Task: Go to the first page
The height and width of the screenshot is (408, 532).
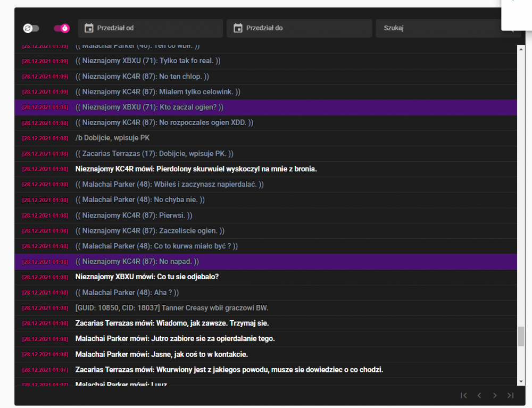Action: (463, 395)
